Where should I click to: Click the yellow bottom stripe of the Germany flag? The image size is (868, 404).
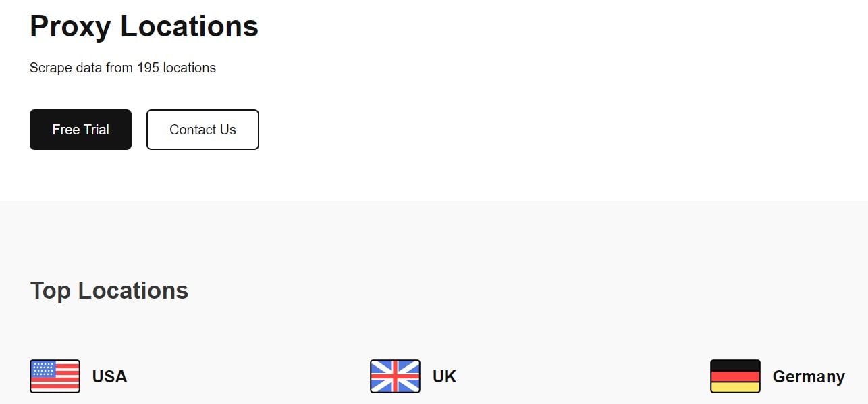[x=735, y=387]
